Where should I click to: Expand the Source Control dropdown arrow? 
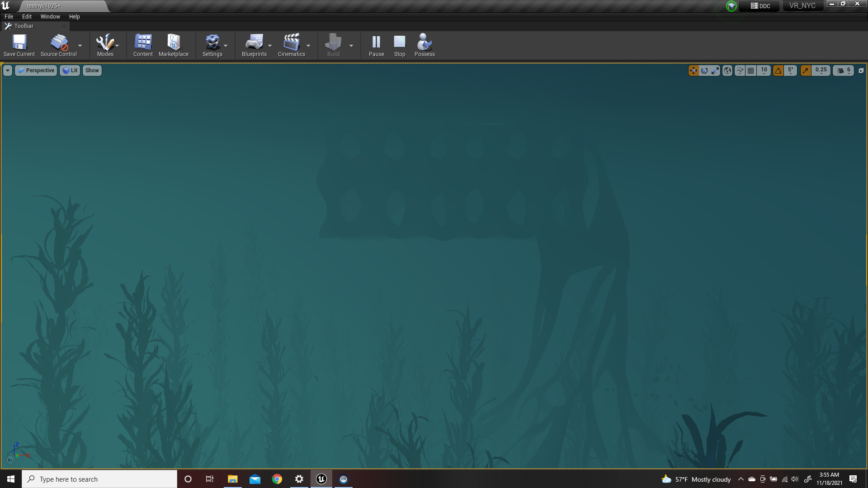coord(80,45)
